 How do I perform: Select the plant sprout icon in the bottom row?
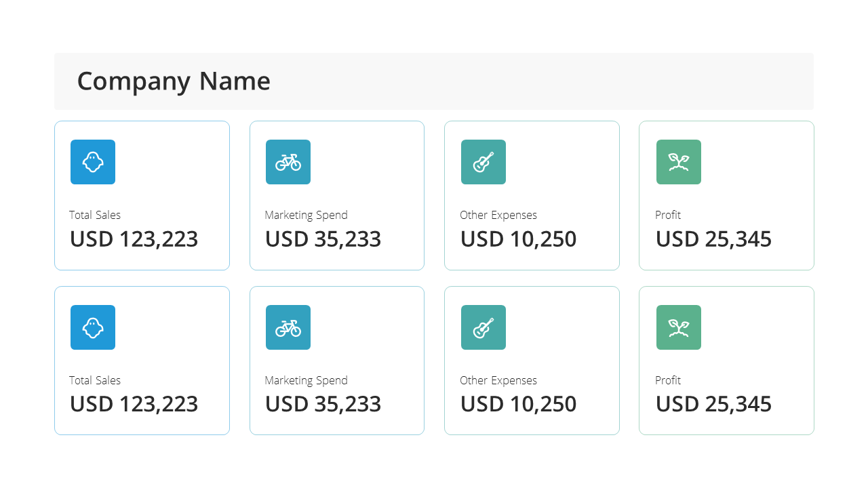pyautogui.click(x=679, y=327)
